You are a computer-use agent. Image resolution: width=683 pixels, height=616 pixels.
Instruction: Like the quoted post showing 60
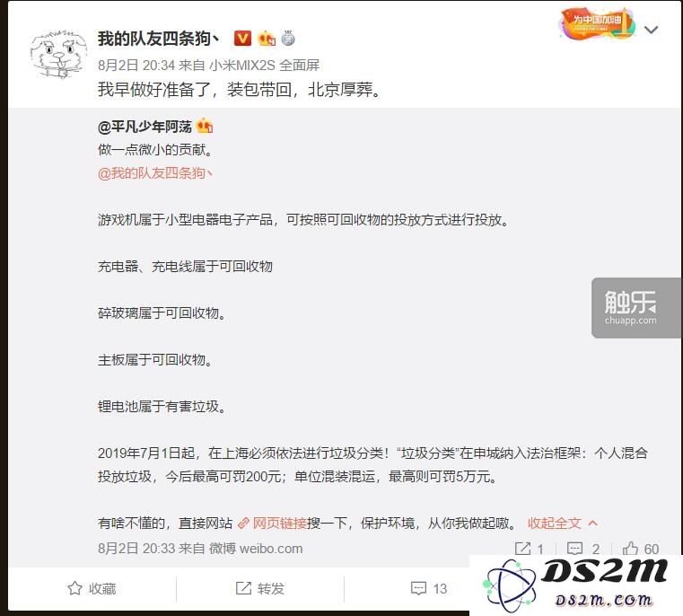[x=641, y=549]
